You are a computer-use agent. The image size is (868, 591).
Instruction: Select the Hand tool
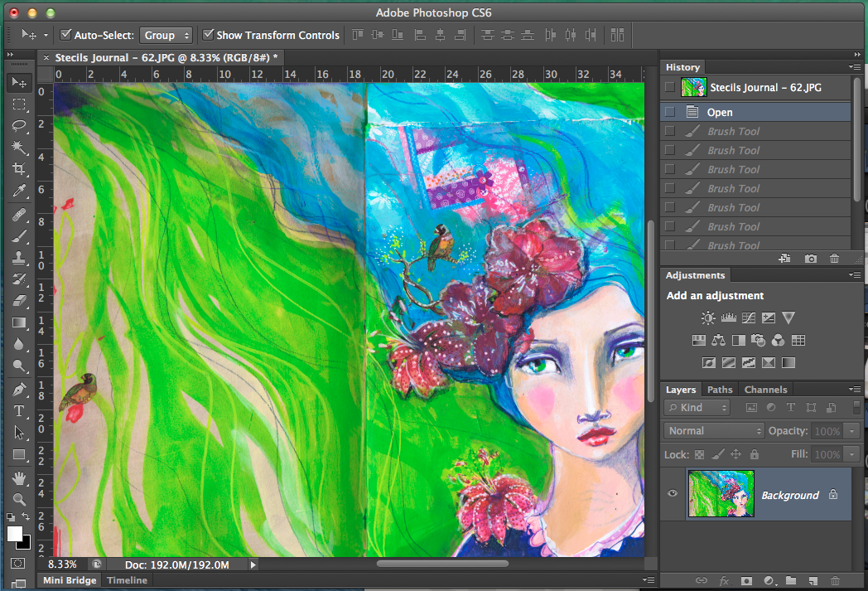(19, 477)
